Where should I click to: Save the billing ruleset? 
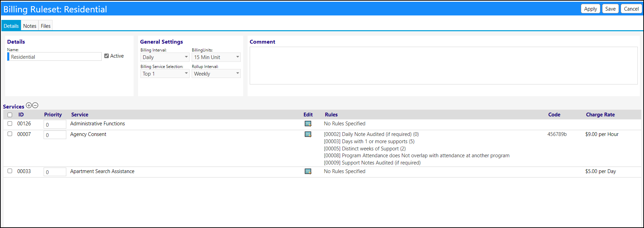(610, 9)
